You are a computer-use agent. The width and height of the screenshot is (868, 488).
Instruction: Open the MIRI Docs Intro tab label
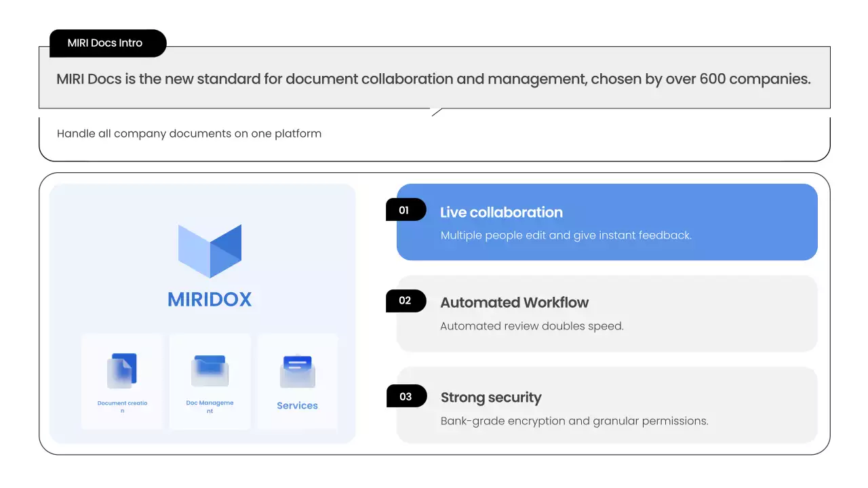[x=106, y=43]
